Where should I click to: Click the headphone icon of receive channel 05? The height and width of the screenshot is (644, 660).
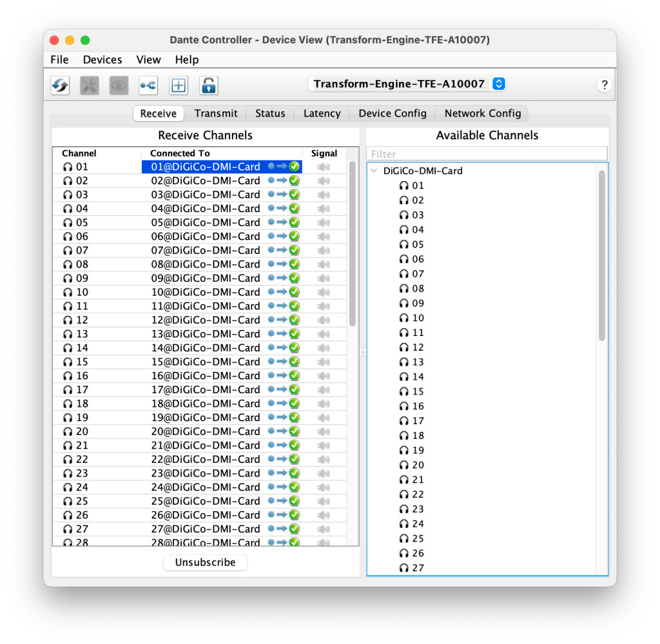(x=68, y=222)
